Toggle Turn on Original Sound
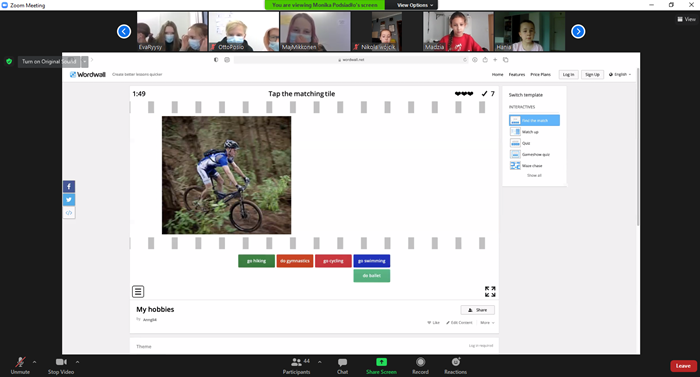 (x=49, y=61)
